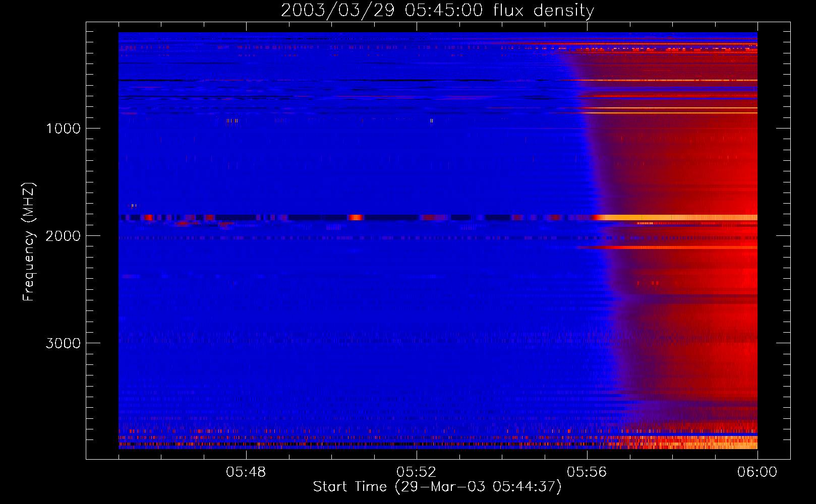Click the 06:00 time axis label

point(757,472)
